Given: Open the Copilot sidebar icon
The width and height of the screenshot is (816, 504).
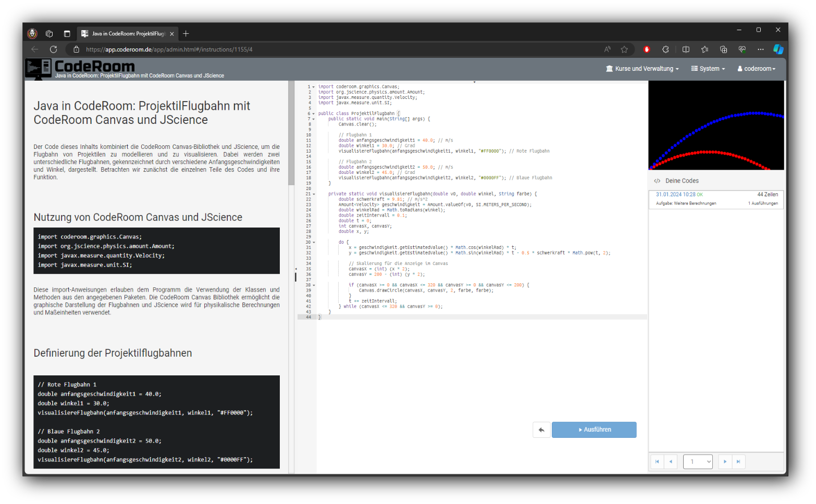Looking at the screenshot, I should 778,49.
